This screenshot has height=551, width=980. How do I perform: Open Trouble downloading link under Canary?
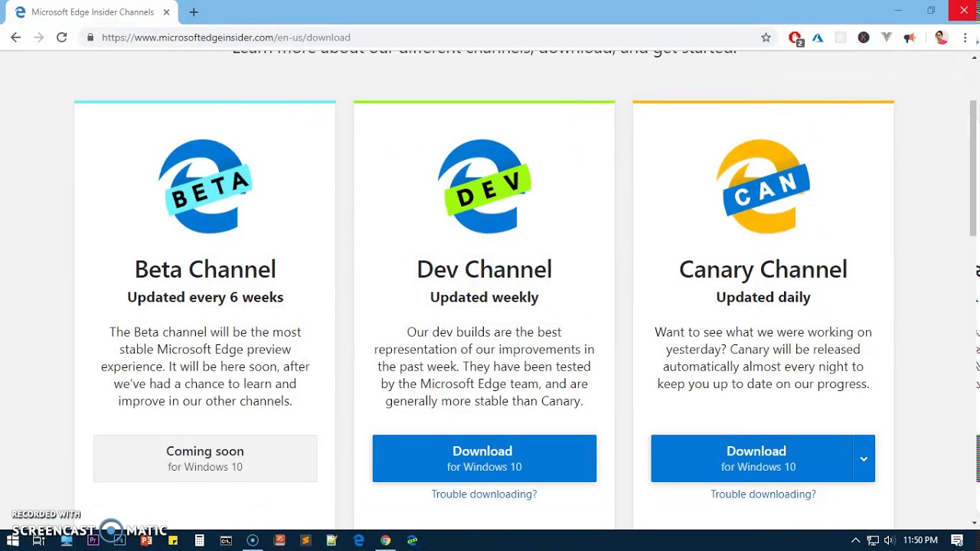pos(763,494)
